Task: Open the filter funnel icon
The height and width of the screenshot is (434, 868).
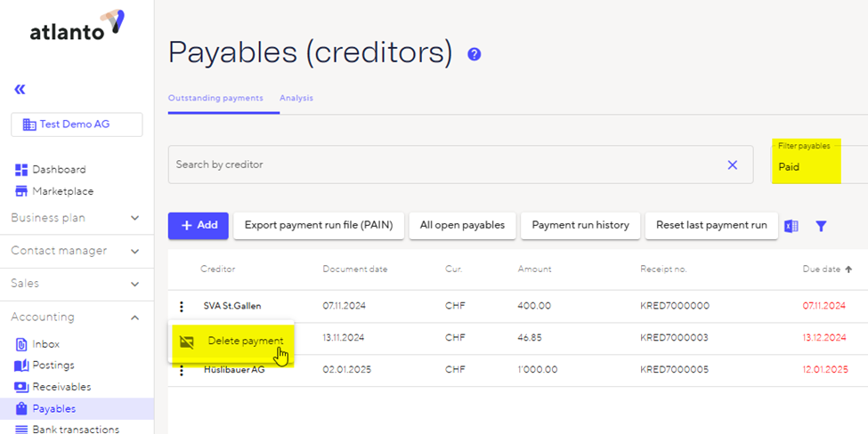Action: pos(821,226)
